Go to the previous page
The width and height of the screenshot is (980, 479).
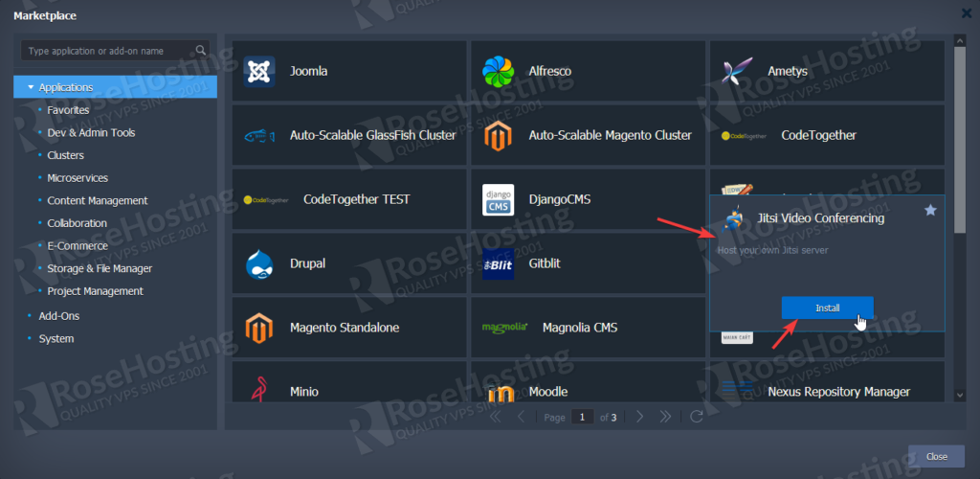point(522,417)
